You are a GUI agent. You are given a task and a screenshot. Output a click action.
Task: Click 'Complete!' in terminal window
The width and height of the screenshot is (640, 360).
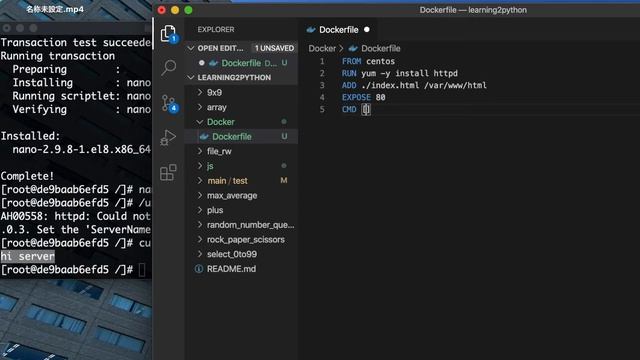27,176
